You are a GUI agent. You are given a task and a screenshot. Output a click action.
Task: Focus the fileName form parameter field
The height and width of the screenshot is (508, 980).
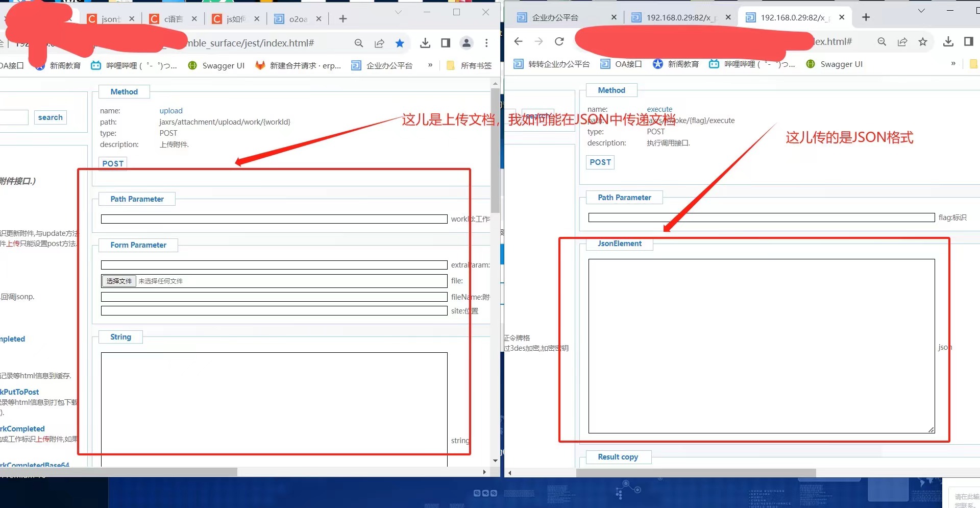click(274, 297)
